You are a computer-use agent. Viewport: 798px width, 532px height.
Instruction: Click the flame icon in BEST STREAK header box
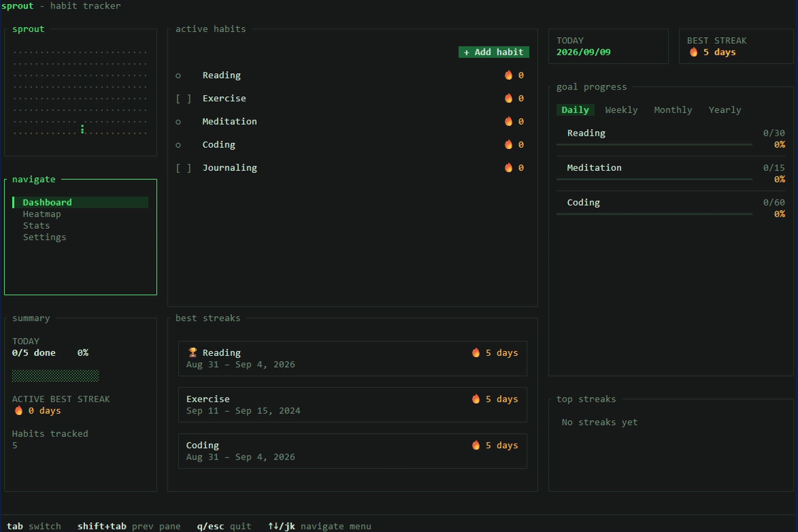click(694, 52)
